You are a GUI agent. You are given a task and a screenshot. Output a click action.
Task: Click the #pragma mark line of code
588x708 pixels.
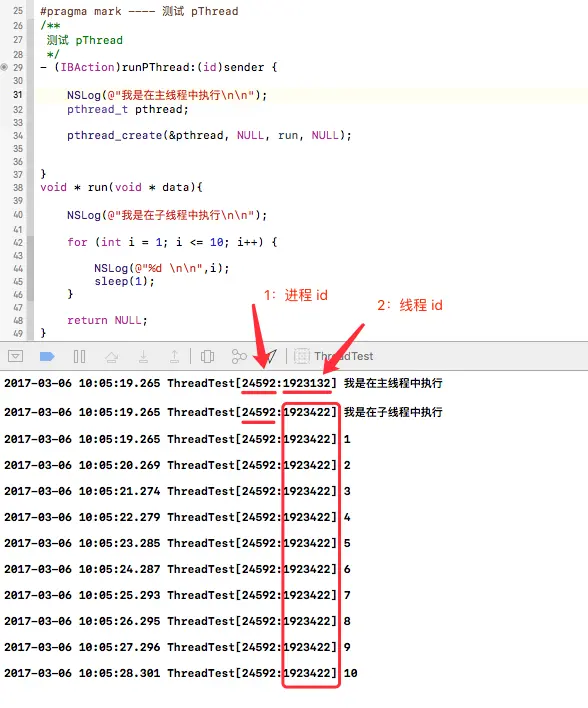[x=139, y=11]
